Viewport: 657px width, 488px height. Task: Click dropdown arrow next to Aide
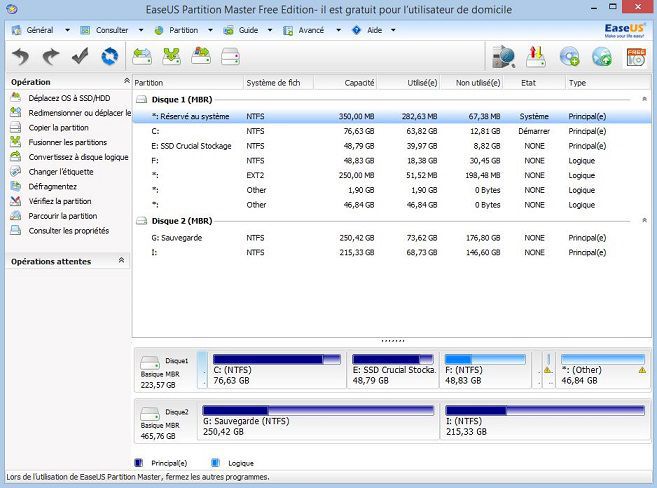tap(393, 30)
